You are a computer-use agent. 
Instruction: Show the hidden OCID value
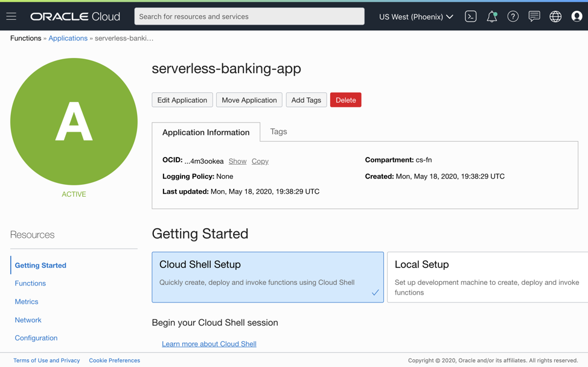(x=237, y=161)
